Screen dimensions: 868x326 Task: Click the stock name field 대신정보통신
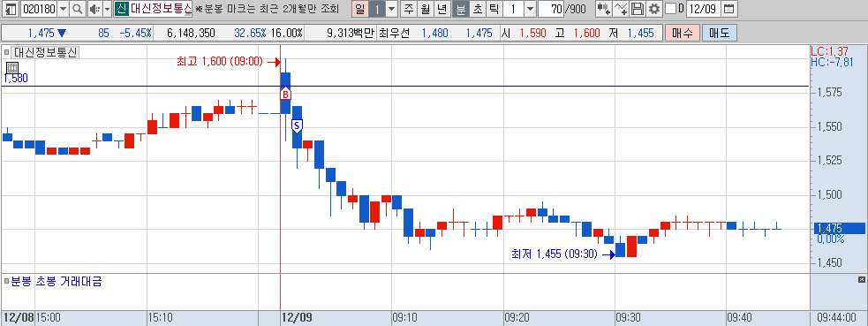[161, 9]
